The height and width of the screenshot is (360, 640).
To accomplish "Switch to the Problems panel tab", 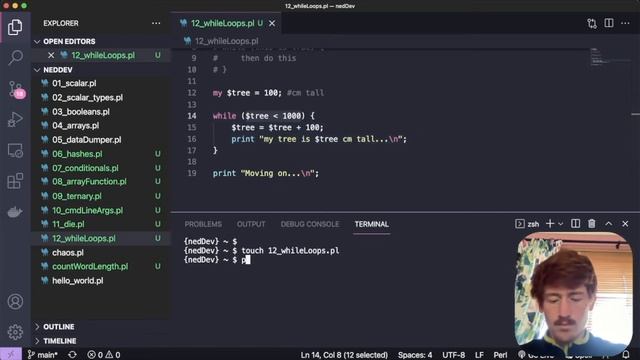I will [x=203, y=224].
